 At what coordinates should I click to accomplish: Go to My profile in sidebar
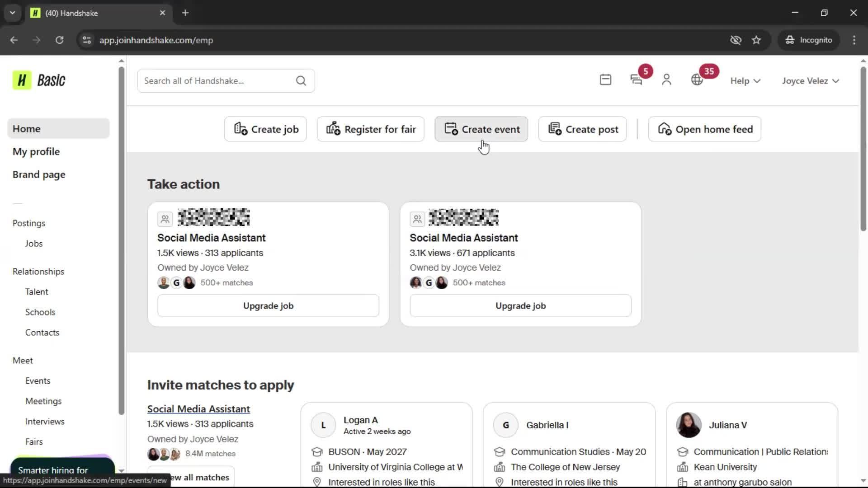36,152
